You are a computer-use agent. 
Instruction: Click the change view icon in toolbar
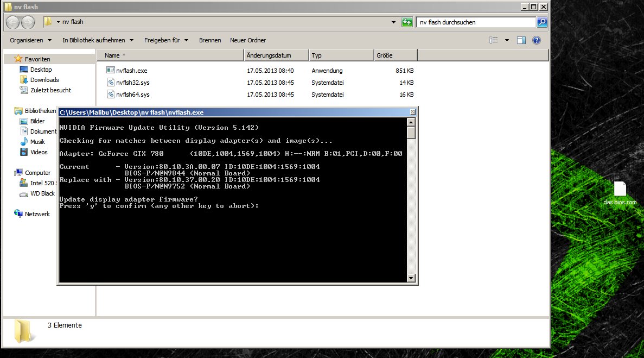pyautogui.click(x=494, y=40)
